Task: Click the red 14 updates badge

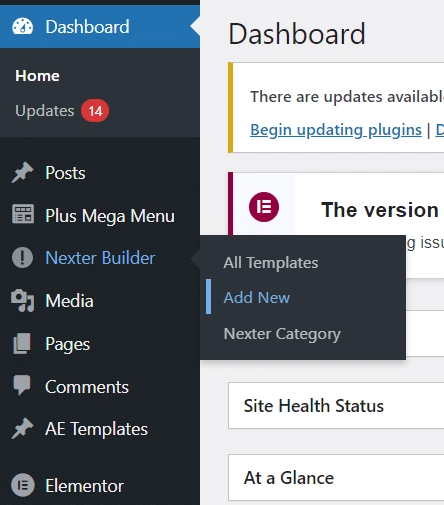Action: [95, 111]
